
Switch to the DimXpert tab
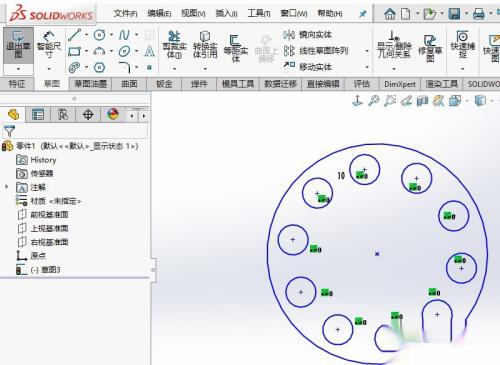click(x=400, y=84)
